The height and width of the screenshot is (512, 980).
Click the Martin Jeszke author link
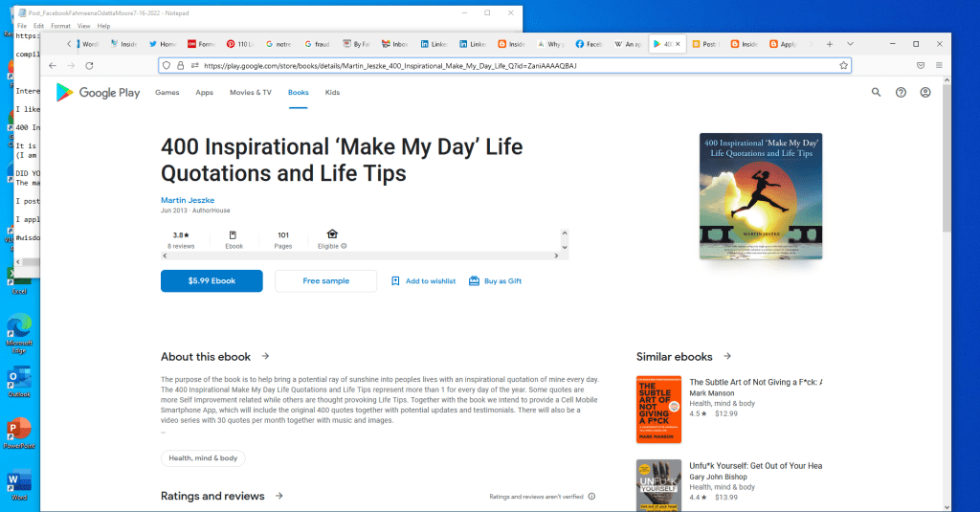(186, 199)
